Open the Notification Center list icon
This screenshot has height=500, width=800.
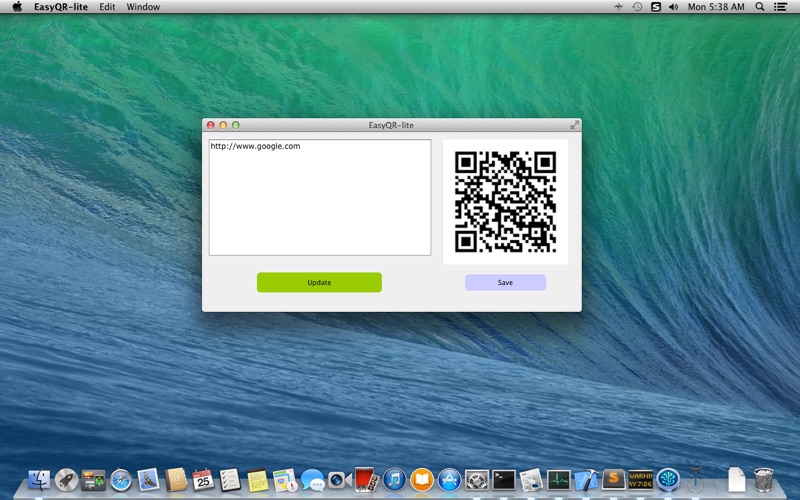[780, 7]
